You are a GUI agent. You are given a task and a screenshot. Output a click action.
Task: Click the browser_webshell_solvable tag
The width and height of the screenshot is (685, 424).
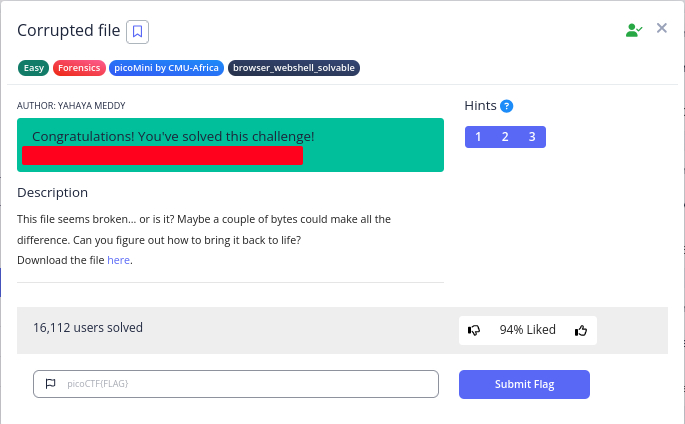coord(294,68)
